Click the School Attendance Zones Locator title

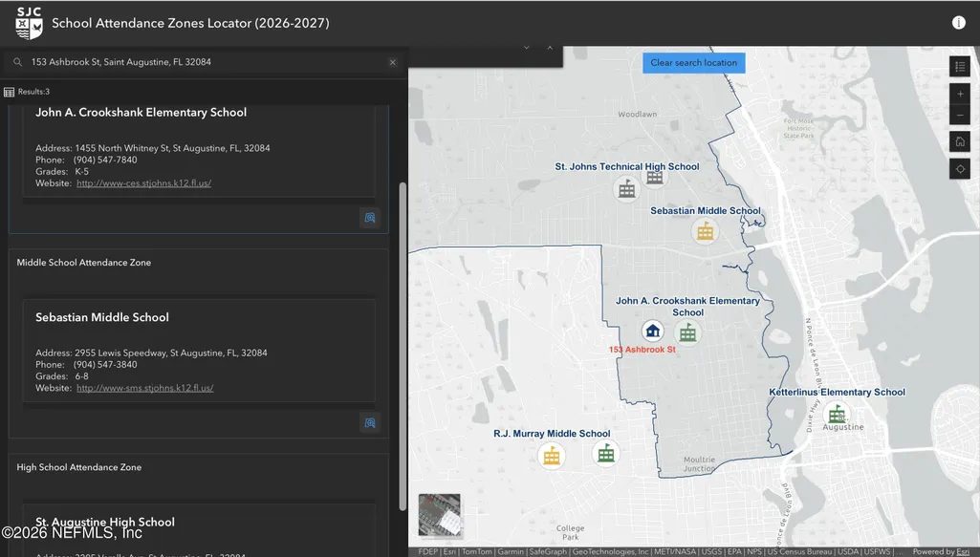click(x=190, y=23)
